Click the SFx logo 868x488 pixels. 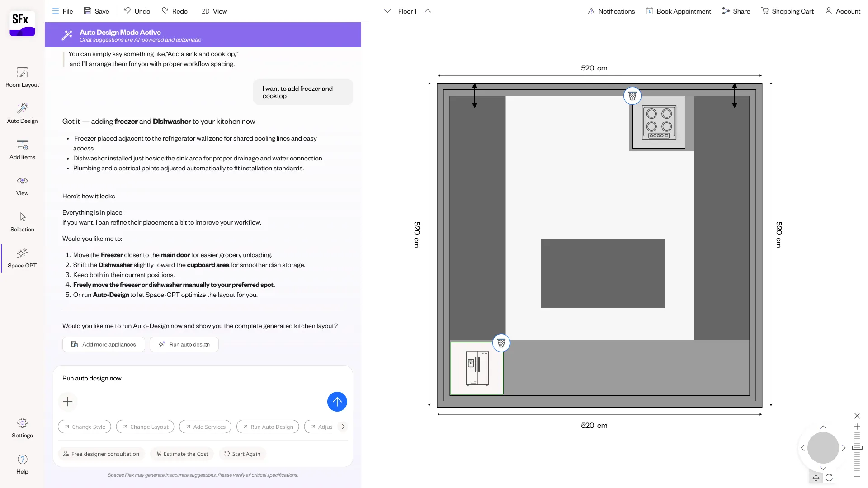tap(22, 23)
